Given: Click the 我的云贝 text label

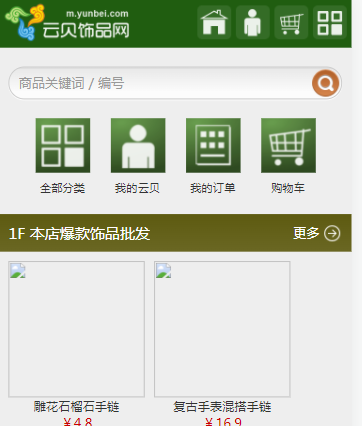Looking at the screenshot, I should point(137,188).
